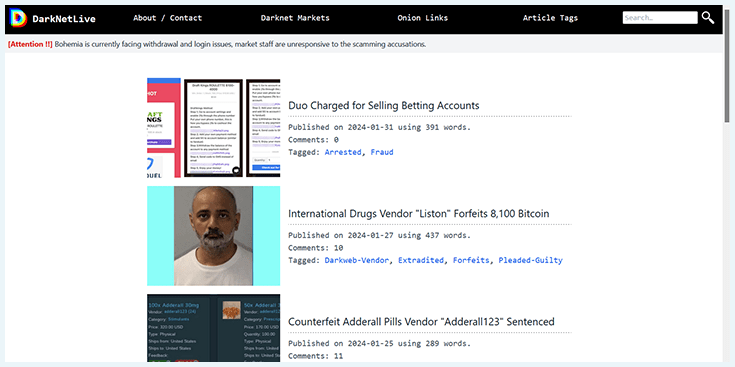The image size is (735, 367).
Task: Open article about vendor Liston forfeiting Bitcoin
Action: 419,214
